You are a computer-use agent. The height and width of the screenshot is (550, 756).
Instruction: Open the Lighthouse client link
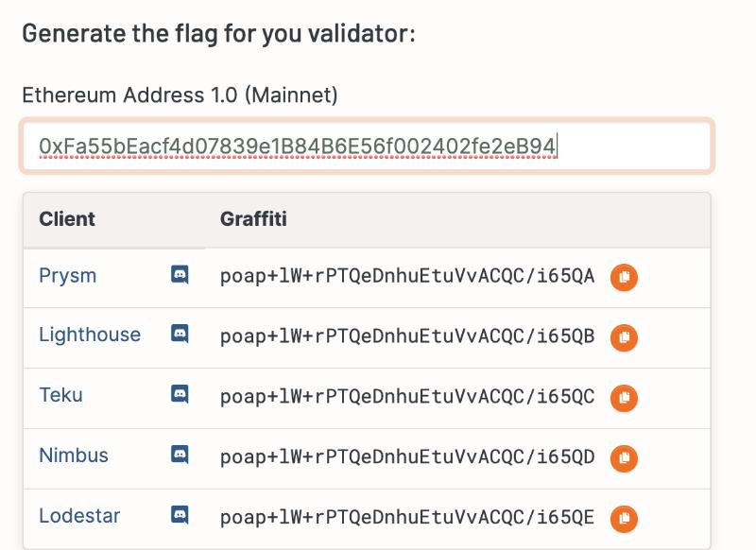(x=90, y=335)
